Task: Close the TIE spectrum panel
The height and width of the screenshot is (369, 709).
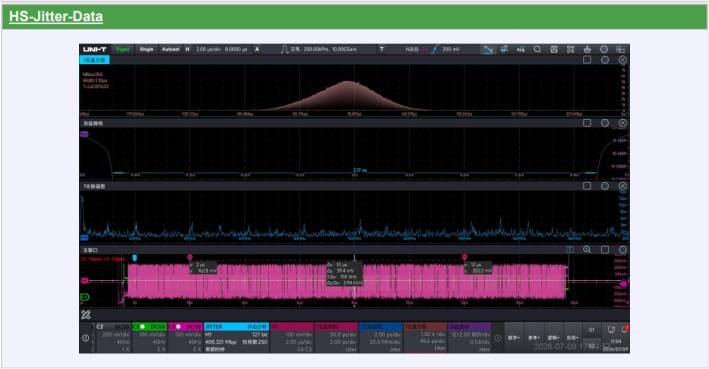Action: click(x=623, y=186)
